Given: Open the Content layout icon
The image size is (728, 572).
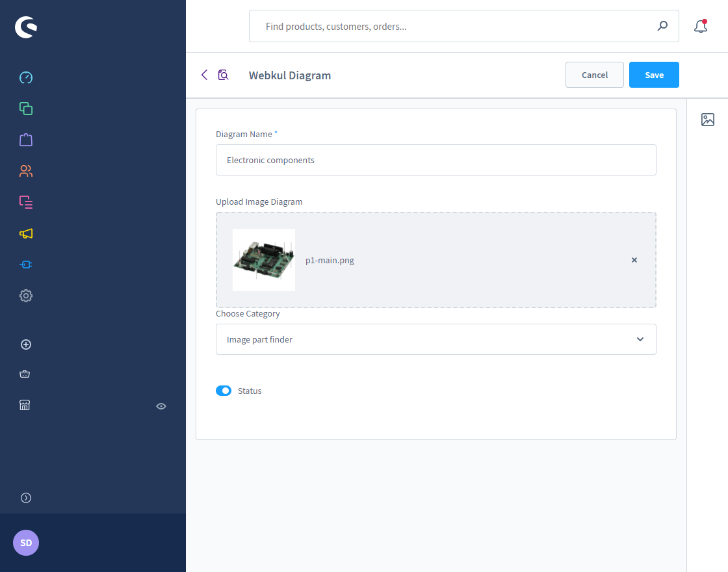Looking at the screenshot, I should tap(26, 202).
